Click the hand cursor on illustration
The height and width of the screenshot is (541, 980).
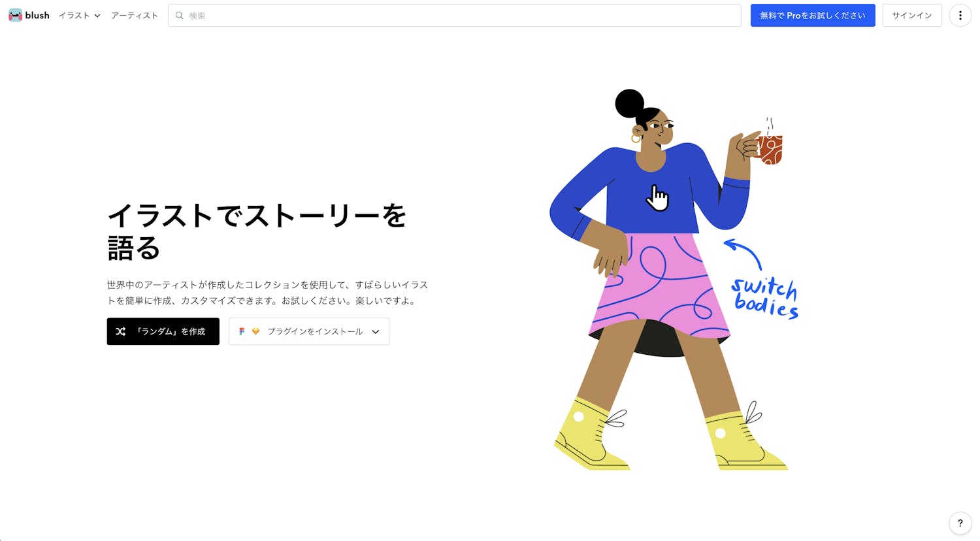point(657,198)
